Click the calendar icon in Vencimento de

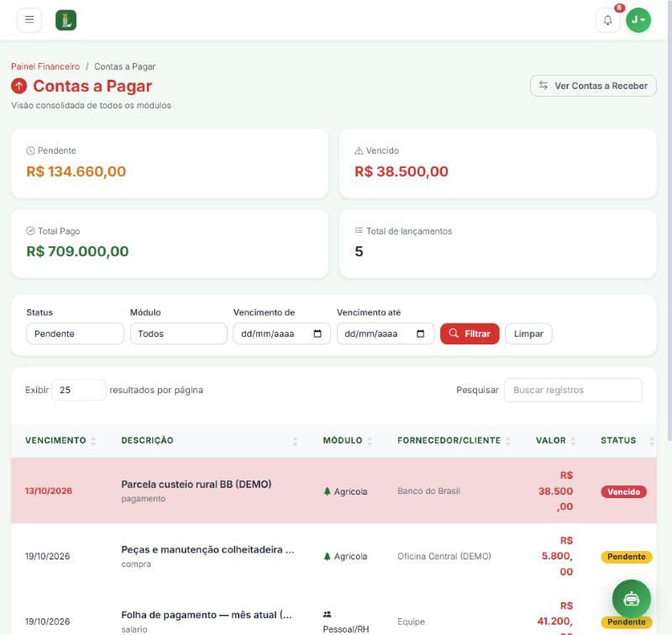coord(318,333)
